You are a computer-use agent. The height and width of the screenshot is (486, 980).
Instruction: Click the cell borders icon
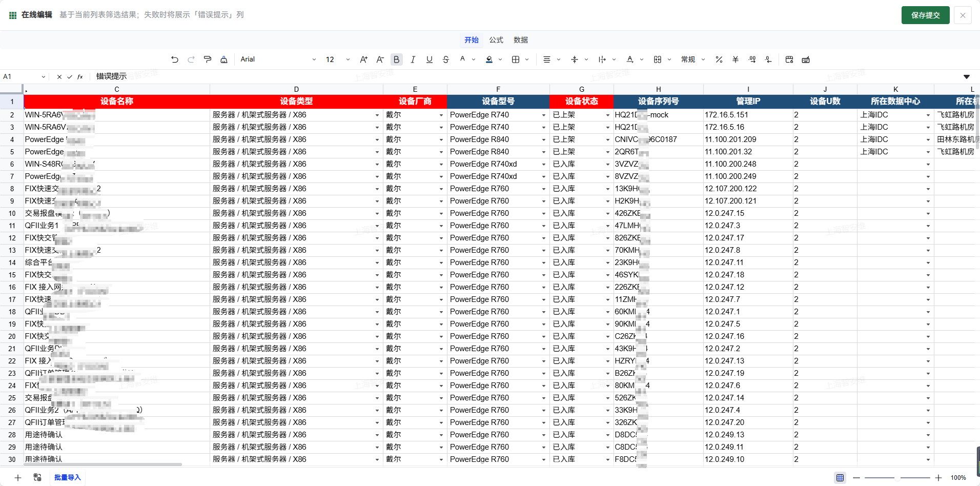pos(516,59)
